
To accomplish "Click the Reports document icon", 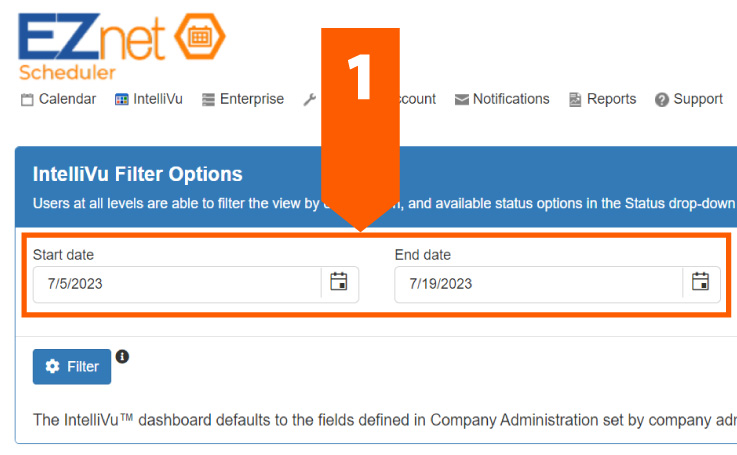I will (575, 100).
